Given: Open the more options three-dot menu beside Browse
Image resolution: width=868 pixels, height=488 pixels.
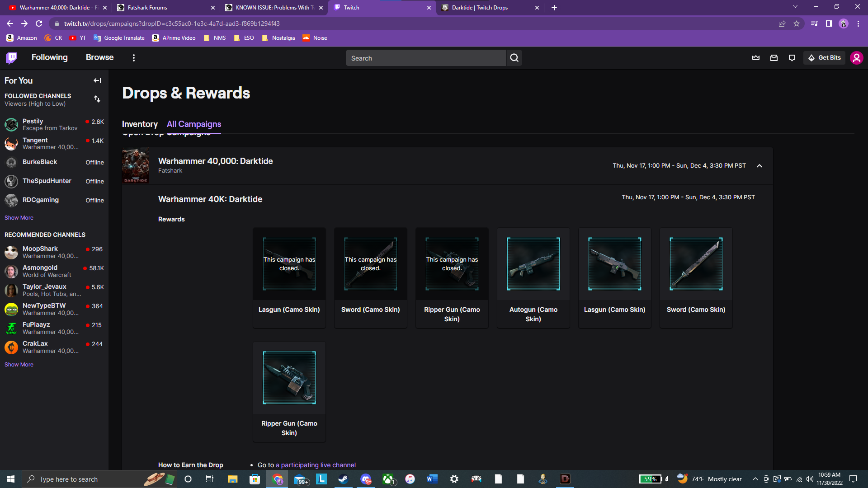Looking at the screenshot, I should pyautogui.click(x=133, y=58).
